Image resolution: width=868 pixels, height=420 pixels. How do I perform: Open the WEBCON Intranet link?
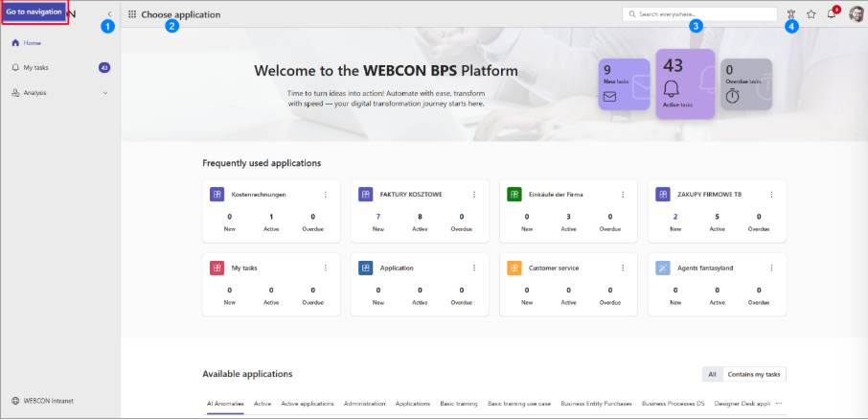(x=48, y=401)
